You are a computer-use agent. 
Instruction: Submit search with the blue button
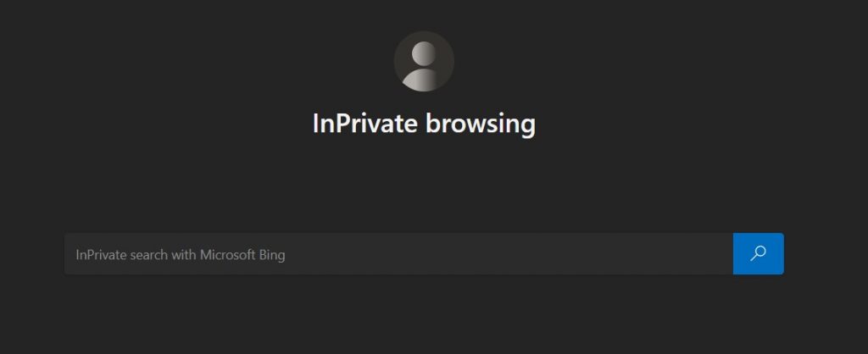click(x=759, y=253)
